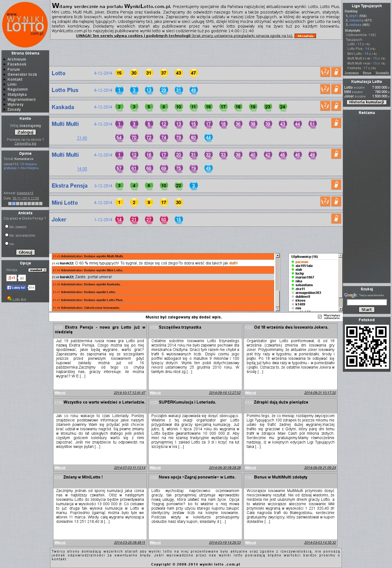392x568 pixels.
Task: Open the Lotto Bot icon
Action: tap(9, 298)
